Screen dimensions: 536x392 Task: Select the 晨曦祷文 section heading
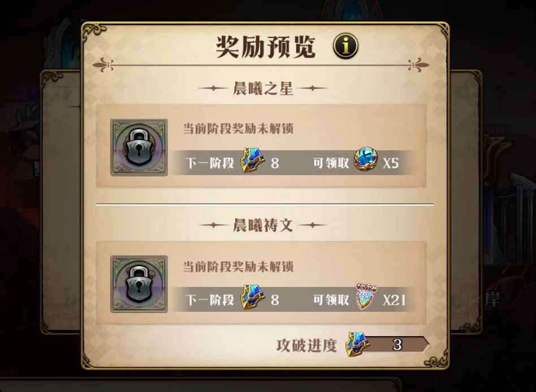pyautogui.click(x=263, y=225)
